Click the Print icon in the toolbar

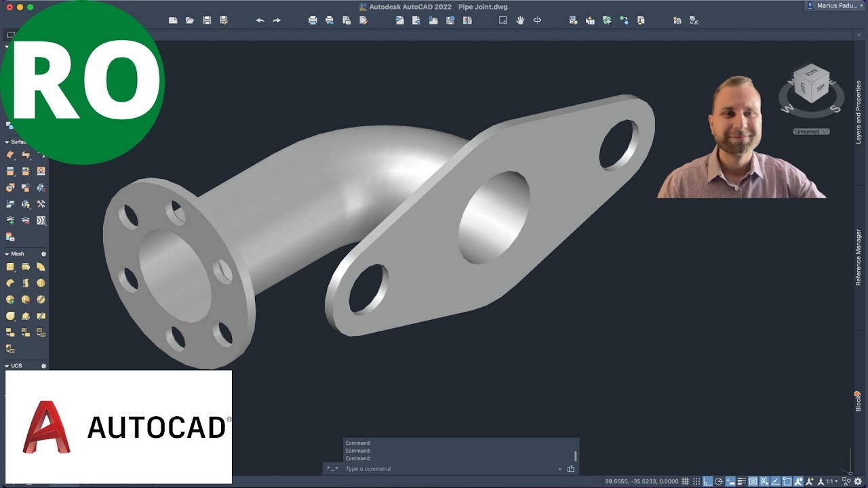point(313,20)
